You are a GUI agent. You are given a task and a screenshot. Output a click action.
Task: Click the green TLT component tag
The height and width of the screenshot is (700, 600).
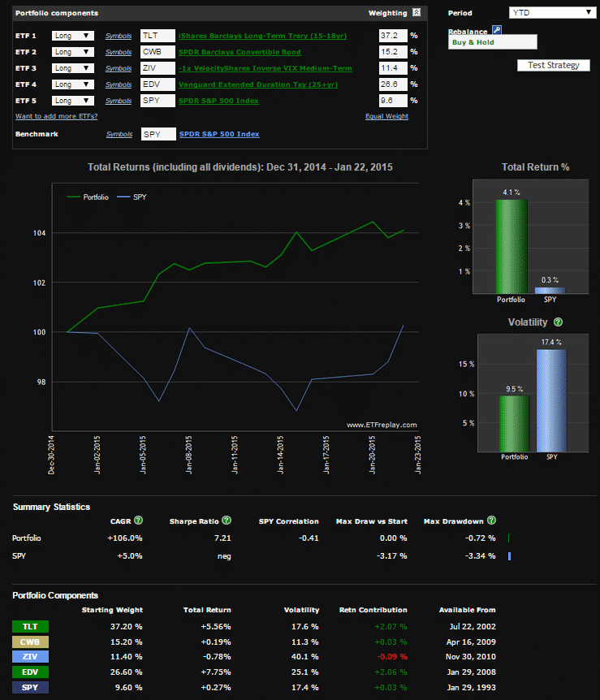pos(30,626)
